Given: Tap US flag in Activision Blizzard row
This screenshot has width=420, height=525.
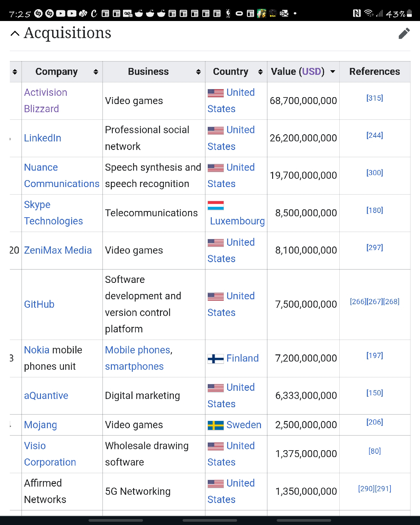Looking at the screenshot, I should point(216,93).
